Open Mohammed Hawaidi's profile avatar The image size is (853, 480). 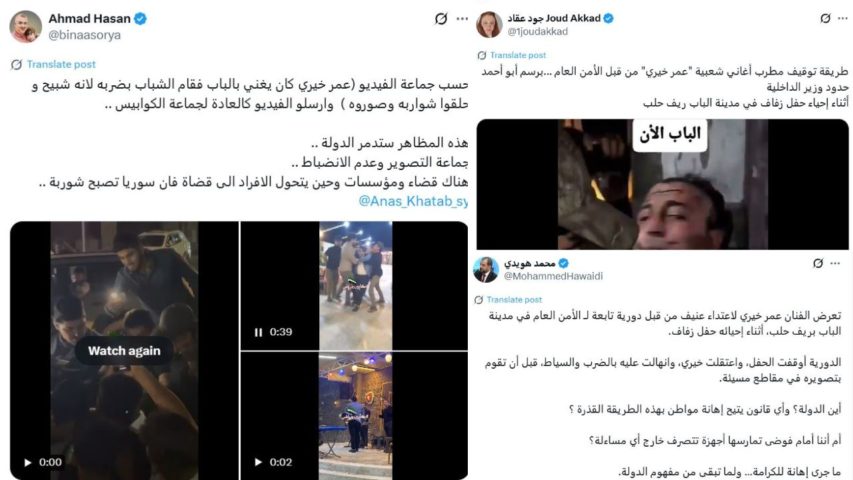(x=486, y=269)
